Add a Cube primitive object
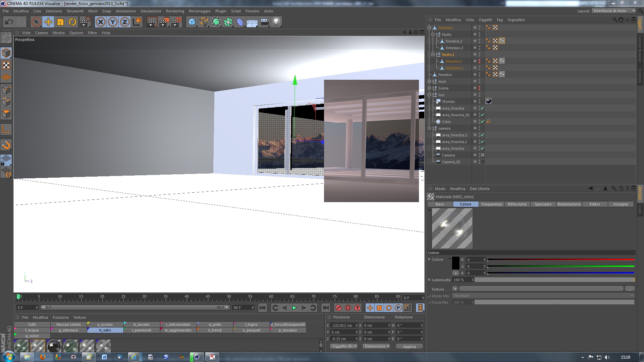The image size is (644, 362). 192,22
